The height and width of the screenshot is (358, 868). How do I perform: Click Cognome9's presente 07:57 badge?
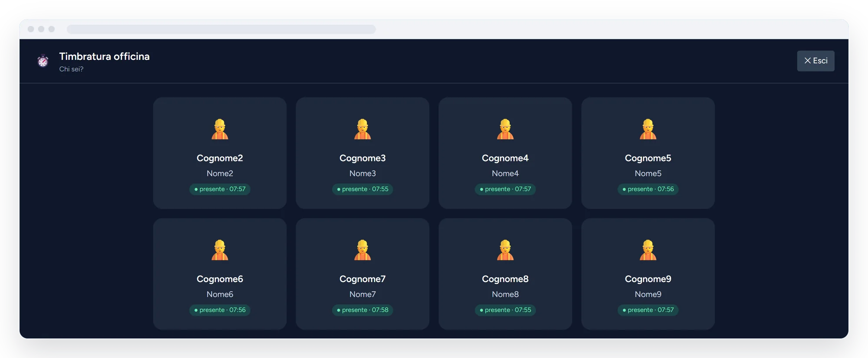tap(648, 310)
